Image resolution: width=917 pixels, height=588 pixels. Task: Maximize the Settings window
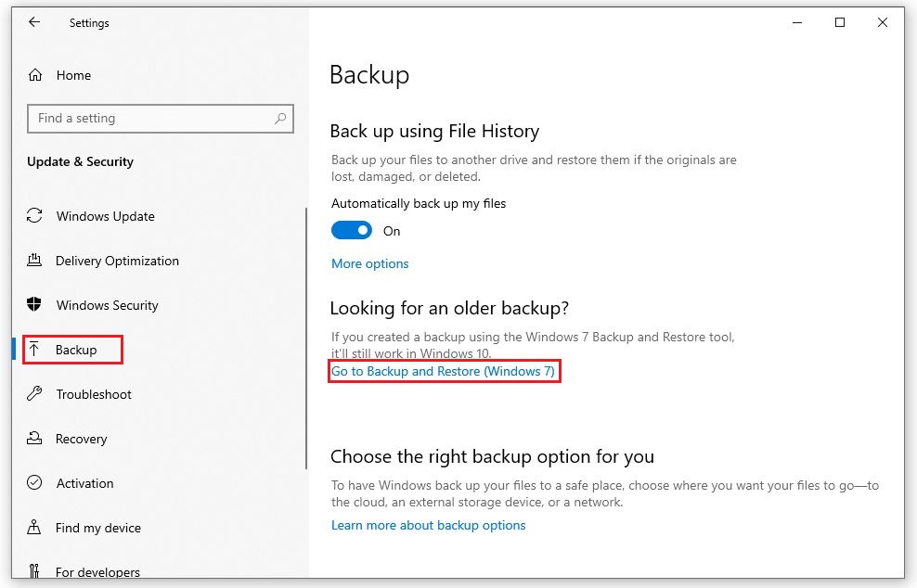(840, 23)
